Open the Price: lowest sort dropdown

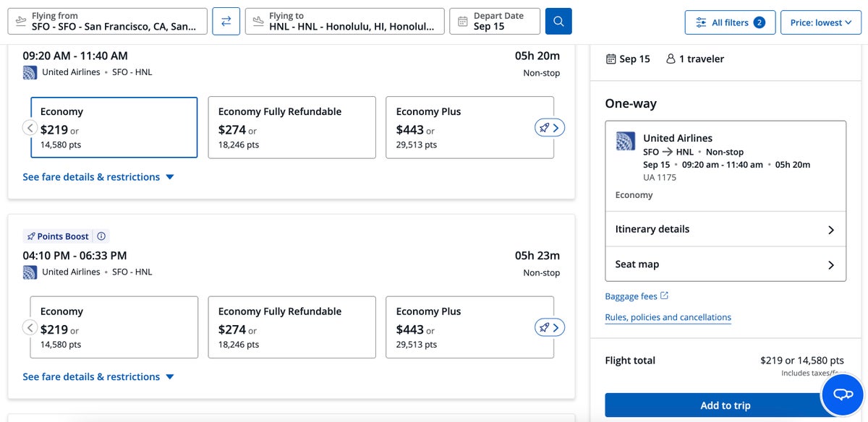coord(822,22)
